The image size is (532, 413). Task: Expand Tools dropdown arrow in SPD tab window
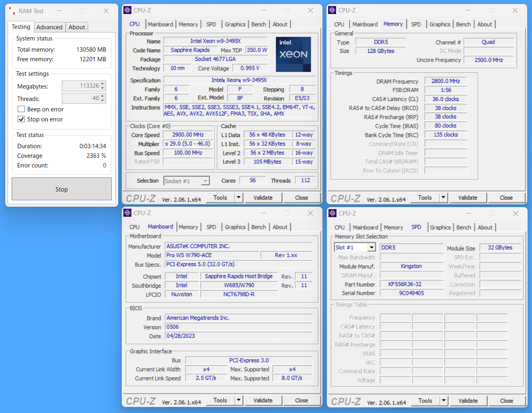(444, 401)
